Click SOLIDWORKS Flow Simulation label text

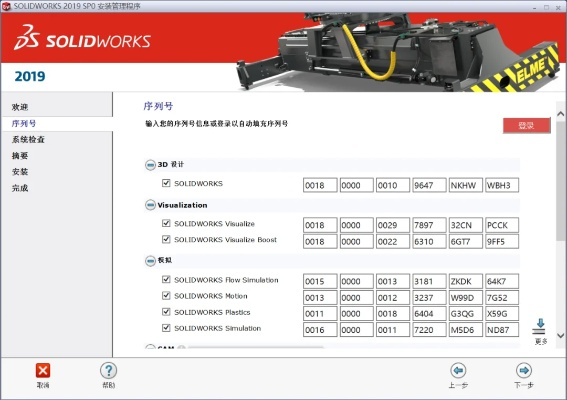coord(226,280)
